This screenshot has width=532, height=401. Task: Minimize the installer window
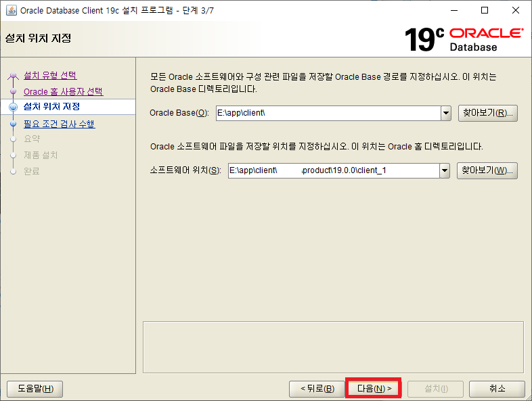(454, 11)
